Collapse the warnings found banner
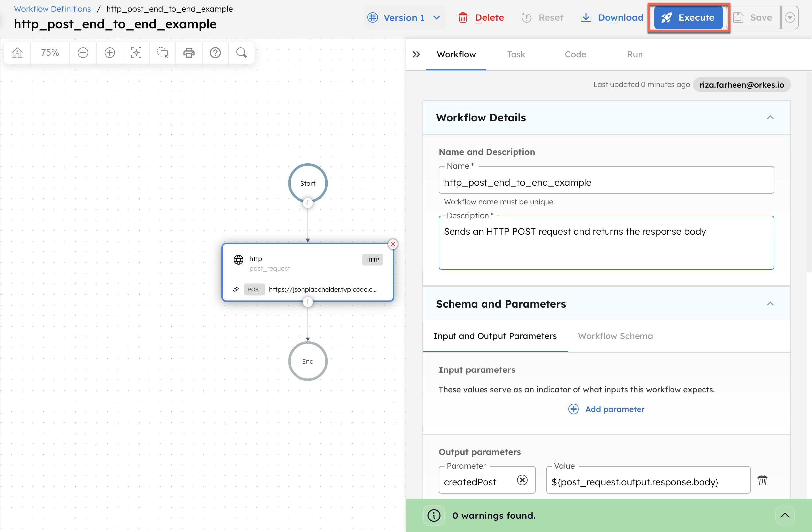812x532 pixels. (x=785, y=516)
